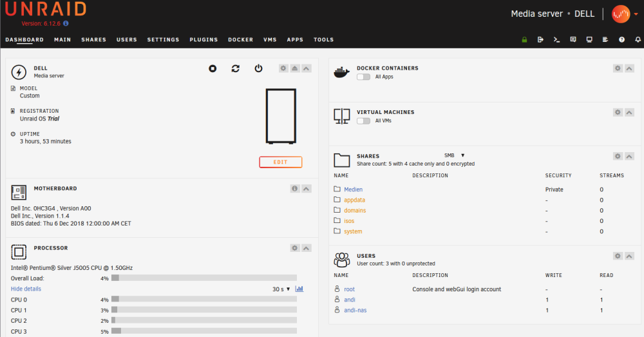
Task: Go to the Apps tab
Action: 295,39
